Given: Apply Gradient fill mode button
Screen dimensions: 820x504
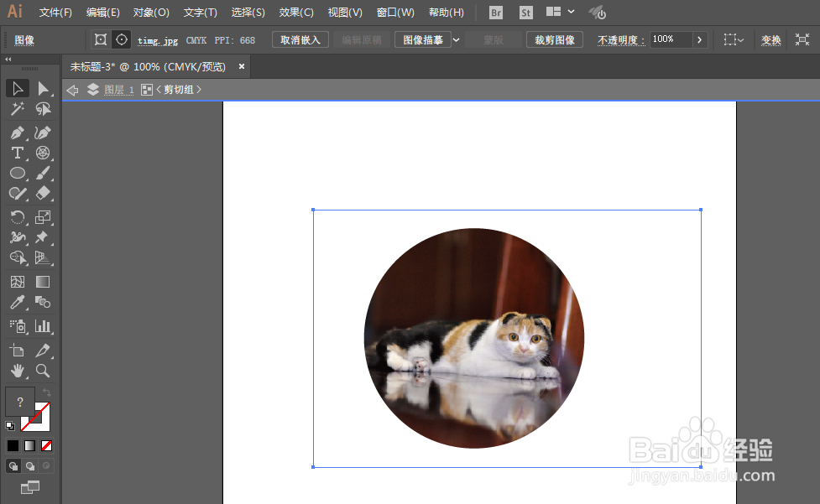Looking at the screenshot, I should point(30,445).
